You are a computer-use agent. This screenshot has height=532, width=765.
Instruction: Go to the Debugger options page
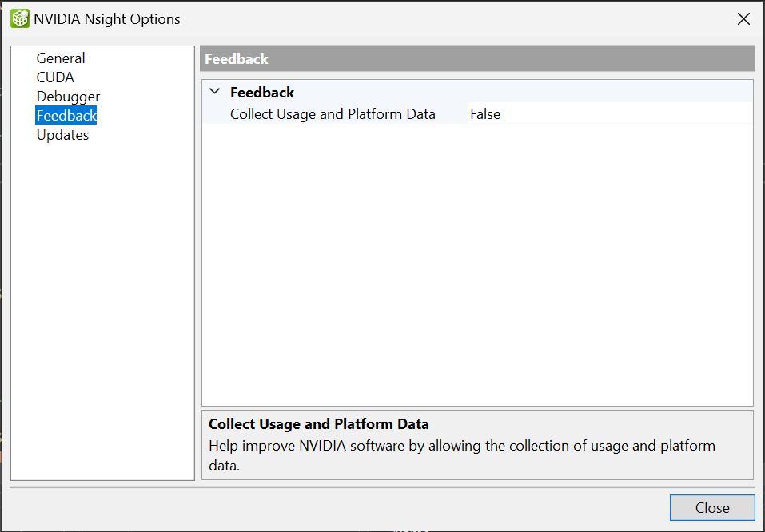(68, 97)
